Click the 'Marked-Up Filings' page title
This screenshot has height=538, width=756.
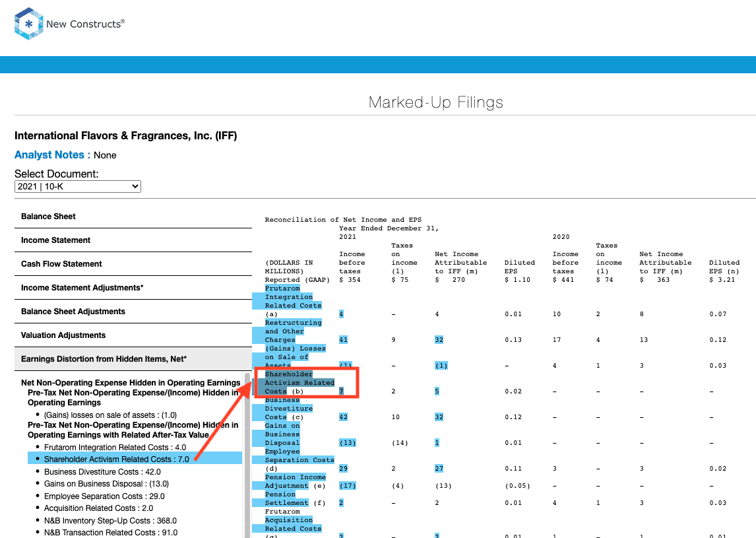pos(436,102)
